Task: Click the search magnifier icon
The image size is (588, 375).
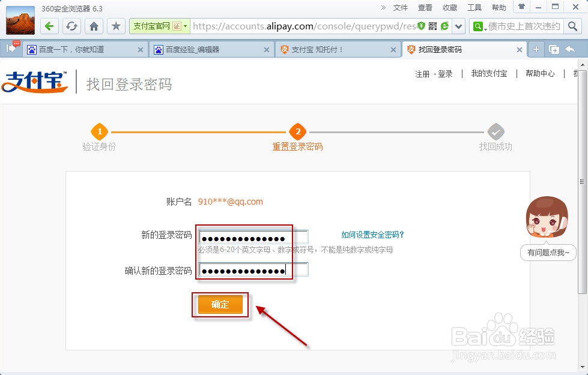Action: (x=574, y=26)
